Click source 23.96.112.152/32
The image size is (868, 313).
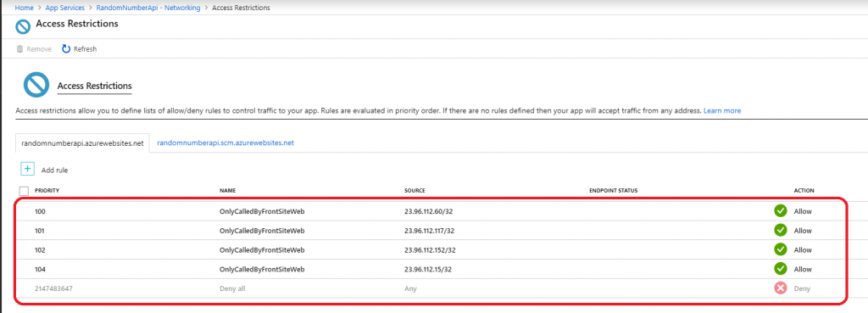point(430,250)
